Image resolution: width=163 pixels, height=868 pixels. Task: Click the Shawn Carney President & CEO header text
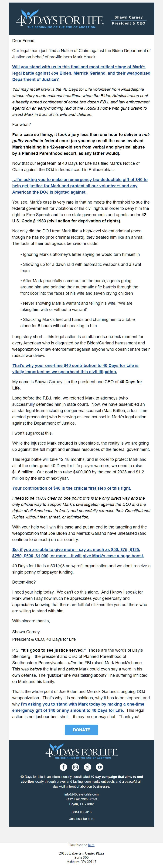(129, 20)
